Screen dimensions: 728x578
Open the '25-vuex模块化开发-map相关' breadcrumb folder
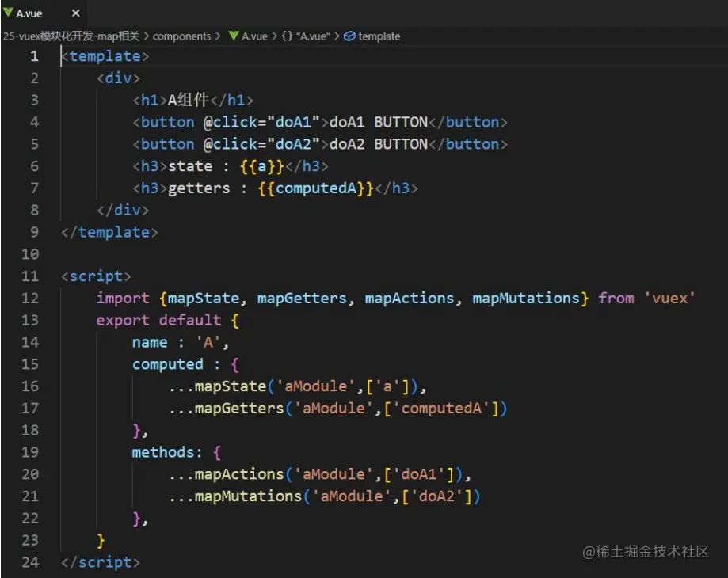71,36
